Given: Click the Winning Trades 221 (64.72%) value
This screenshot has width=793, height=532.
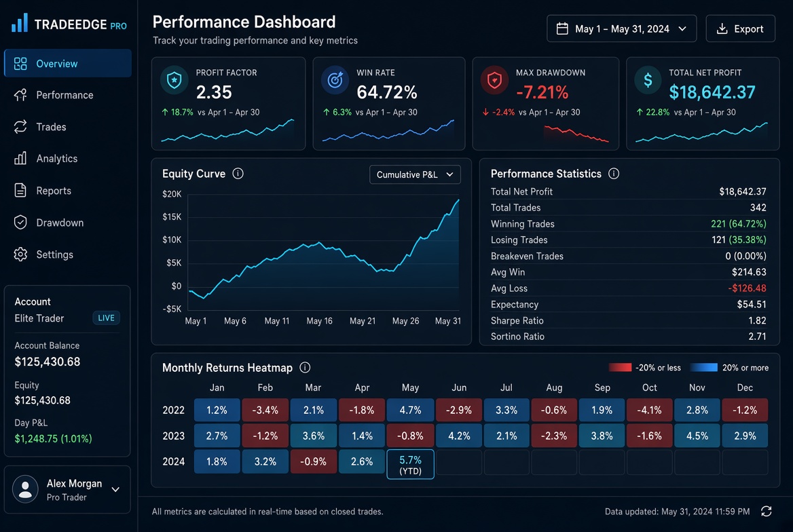Looking at the screenshot, I should click(739, 224).
